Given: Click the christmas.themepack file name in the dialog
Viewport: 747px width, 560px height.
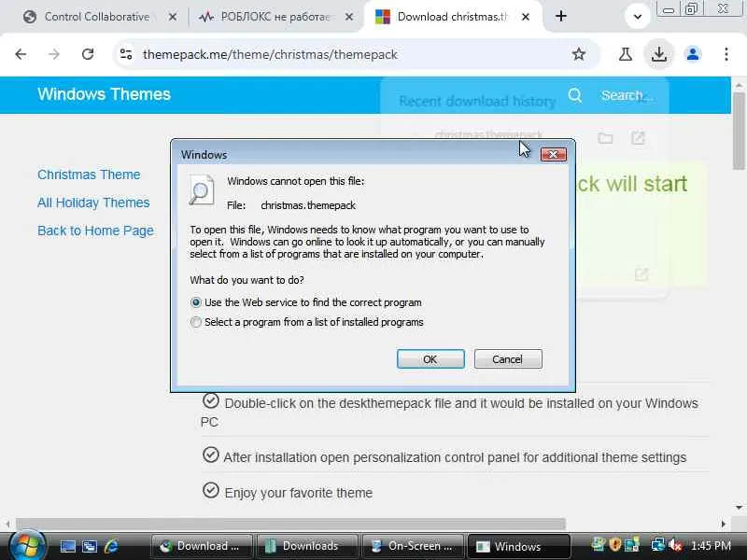Looking at the screenshot, I should point(308,205).
